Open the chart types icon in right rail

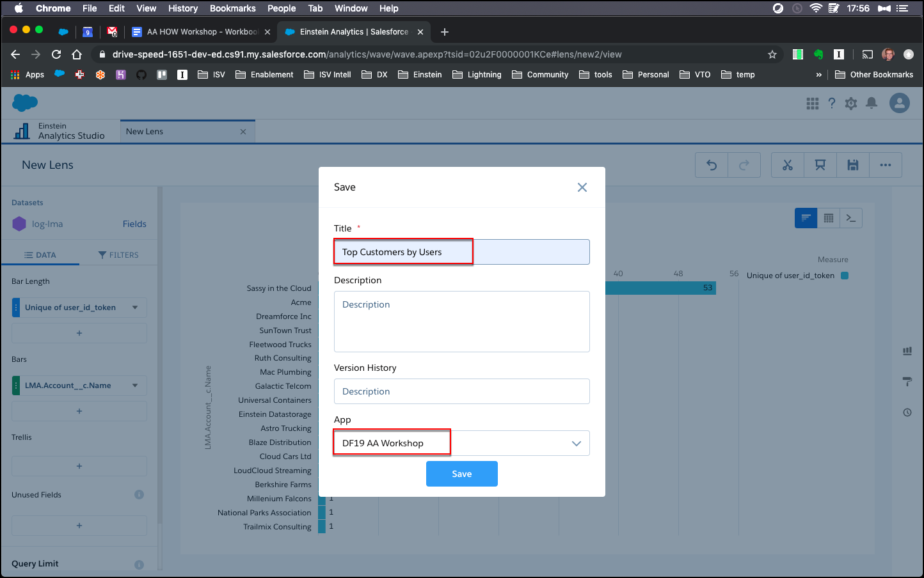[907, 351]
